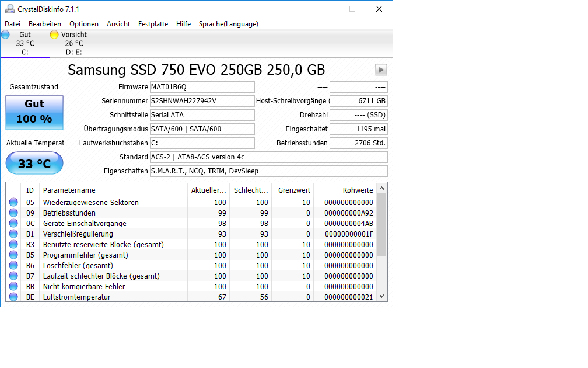Viewport: 588px width, 368px height.
Task: Click the Samsung SSD 750 EVO title text
Action: [196, 70]
